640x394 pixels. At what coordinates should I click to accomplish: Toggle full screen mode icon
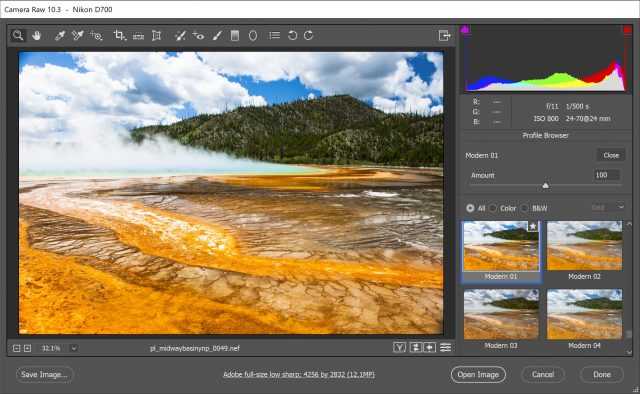click(x=444, y=36)
